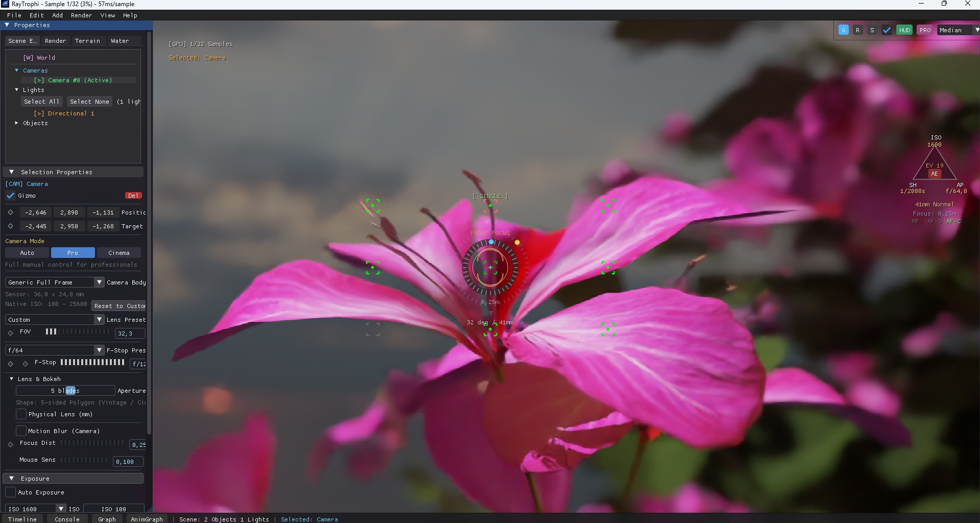Collapse the Lights section in the World tree

(x=16, y=89)
